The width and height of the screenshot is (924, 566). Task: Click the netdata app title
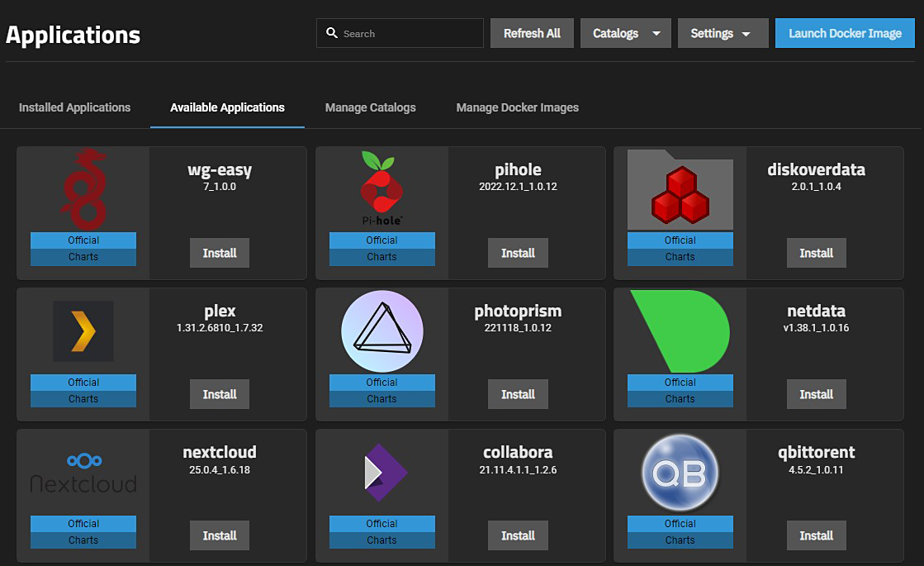click(x=816, y=311)
